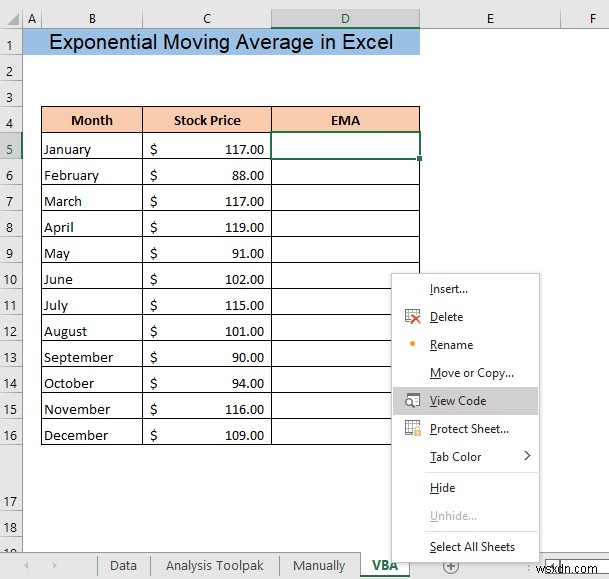Screen dimensions: 609x579
Task: Expand the Tab Color submenu arrow
Action: [x=527, y=456]
